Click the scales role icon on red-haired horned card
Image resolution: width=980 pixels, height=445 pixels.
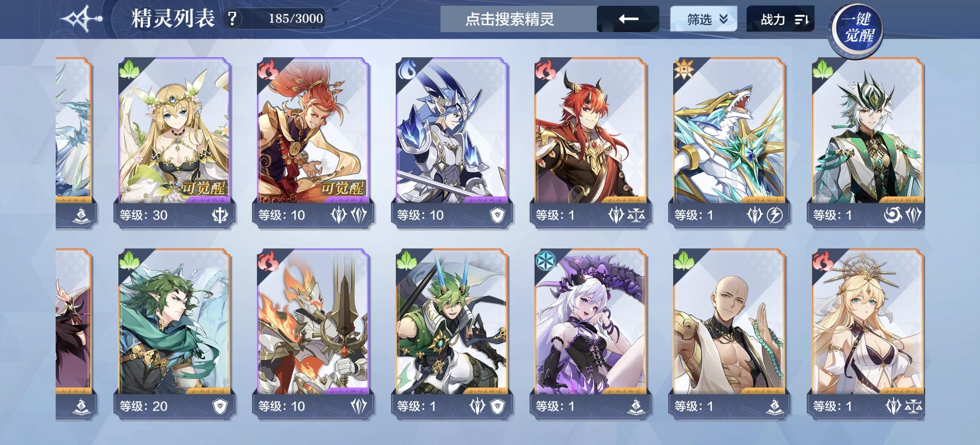pos(636,215)
